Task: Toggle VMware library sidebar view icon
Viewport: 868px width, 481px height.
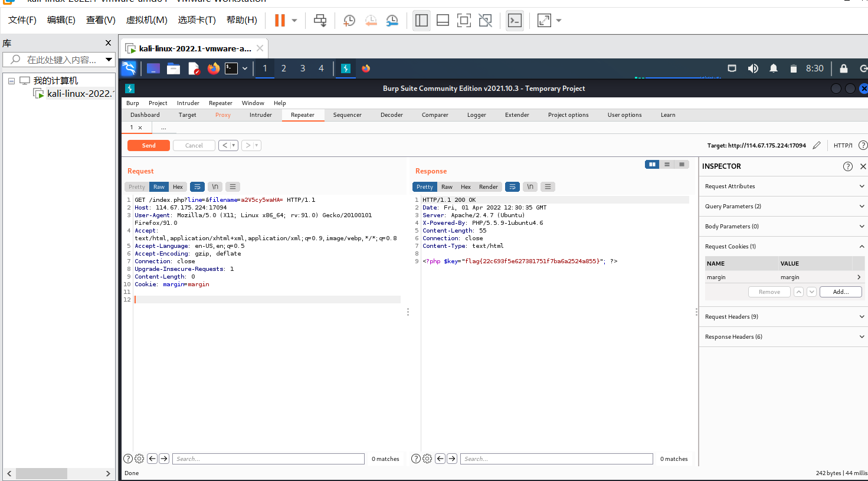Action: tap(421, 21)
